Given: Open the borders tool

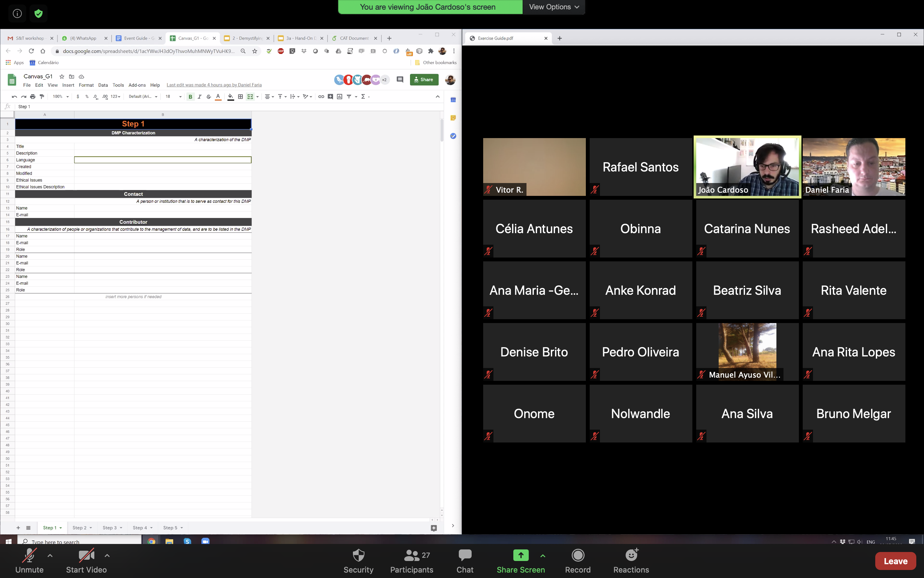Looking at the screenshot, I should [x=241, y=97].
